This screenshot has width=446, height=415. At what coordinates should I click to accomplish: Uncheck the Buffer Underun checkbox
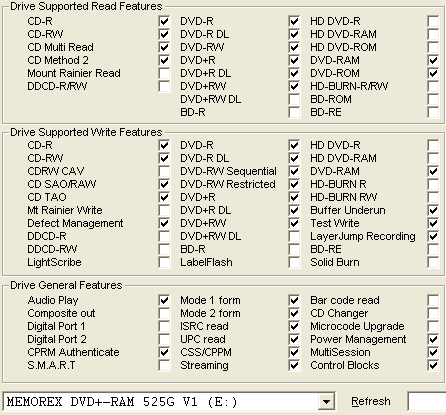tap(433, 210)
